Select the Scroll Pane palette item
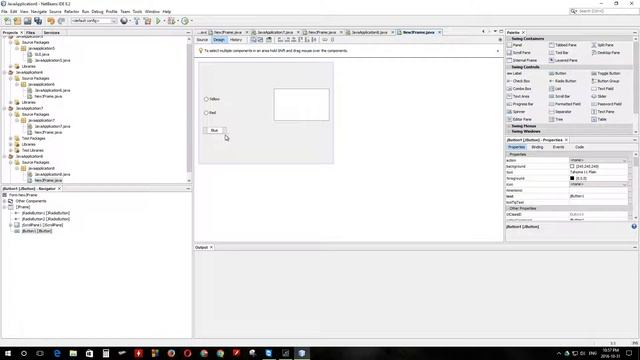The width and height of the screenshot is (640, 360). pos(519,53)
